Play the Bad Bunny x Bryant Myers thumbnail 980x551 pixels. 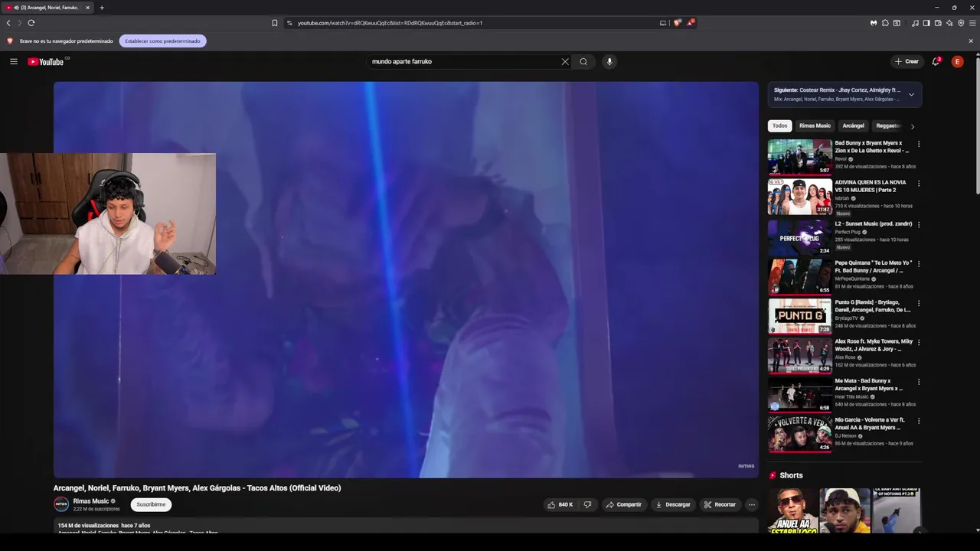[799, 157]
